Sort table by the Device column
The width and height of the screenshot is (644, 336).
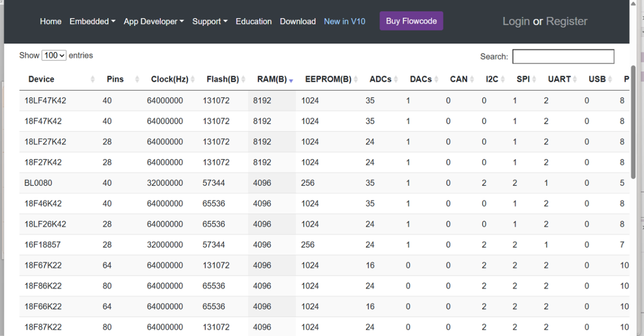tap(41, 79)
